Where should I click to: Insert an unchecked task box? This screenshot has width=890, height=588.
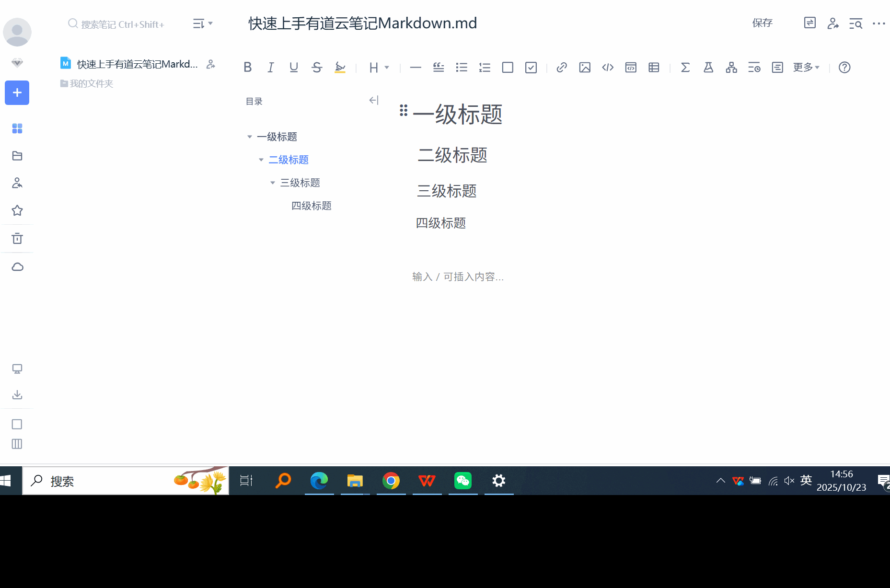[508, 68]
